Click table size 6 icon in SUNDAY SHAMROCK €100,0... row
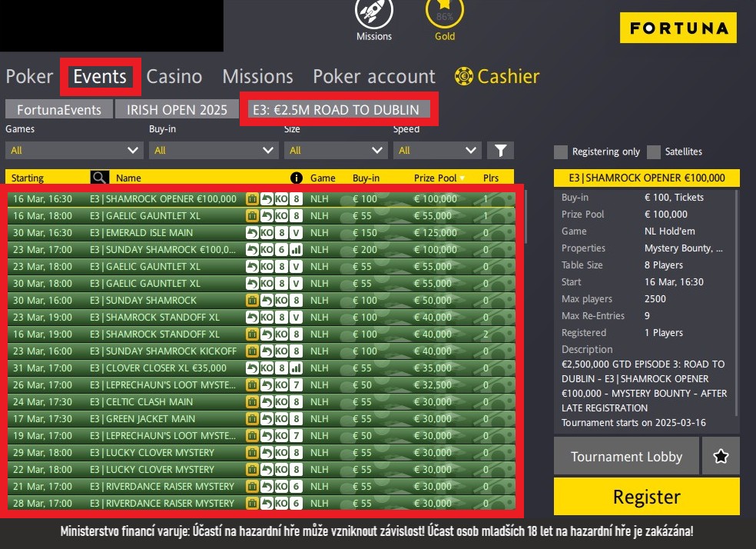 tap(281, 249)
